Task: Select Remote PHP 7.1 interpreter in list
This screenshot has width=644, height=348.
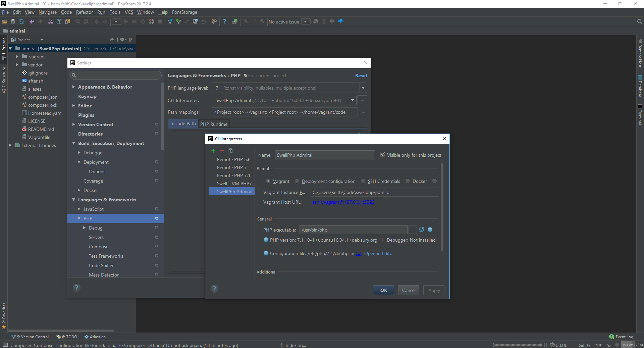Action: tap(232, 176)
